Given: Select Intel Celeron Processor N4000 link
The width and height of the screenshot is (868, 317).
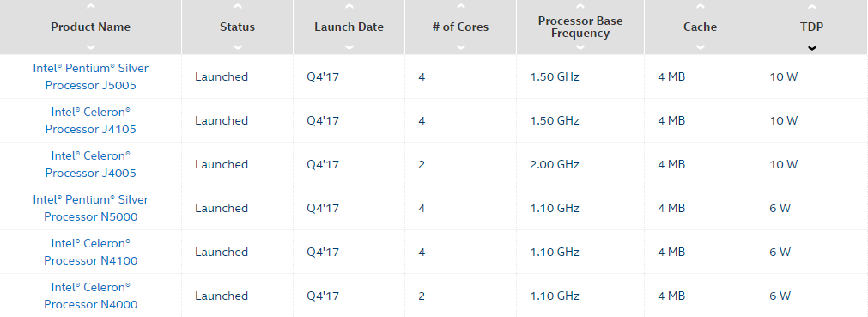Looking at the screenshot, I should click(x=91, y=296).
